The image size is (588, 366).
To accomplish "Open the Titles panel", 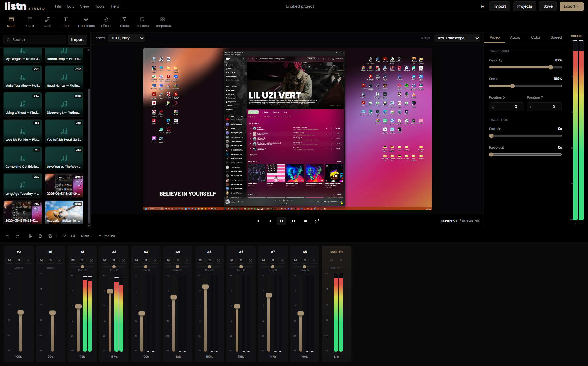I will point(66,22).
